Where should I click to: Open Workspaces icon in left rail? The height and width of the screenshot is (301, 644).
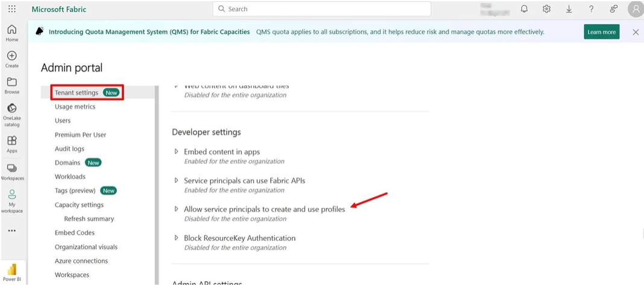[x=12, y=172]
